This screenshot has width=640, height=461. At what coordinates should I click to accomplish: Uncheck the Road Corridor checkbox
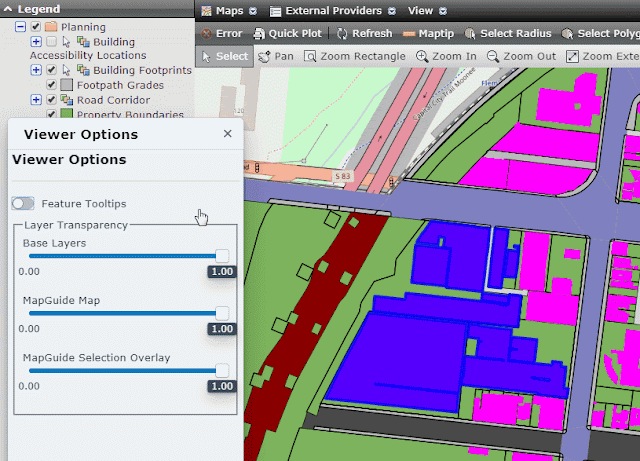pyautogui.click(x=51, y=99)
